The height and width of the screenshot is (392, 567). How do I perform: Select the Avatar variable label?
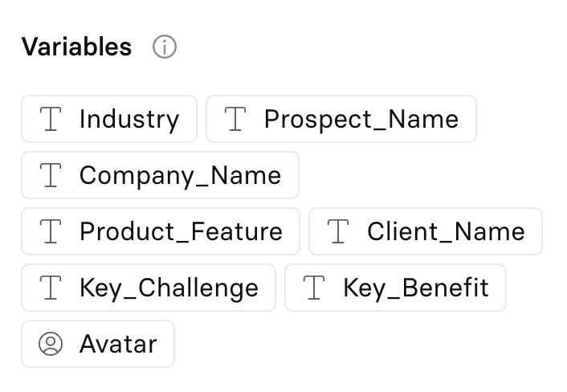[118, 344]
